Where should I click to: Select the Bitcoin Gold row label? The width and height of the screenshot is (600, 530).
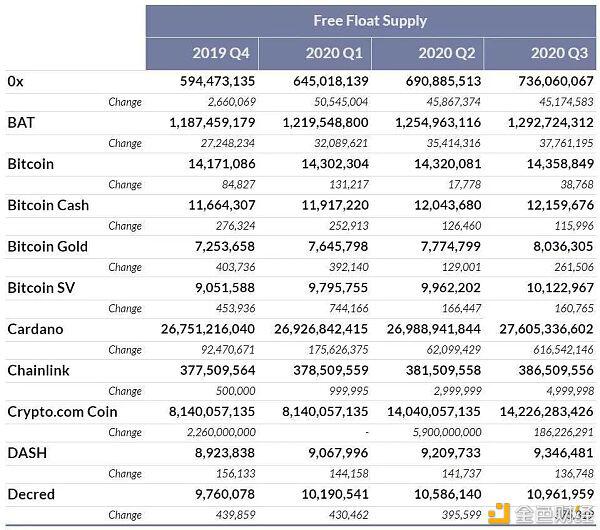[x=48, y=246]
